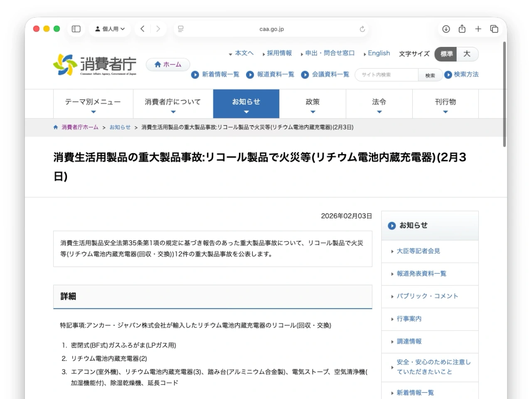Image resolution: width=532 pixels, height=399 pixels.
Task: Expand the 法令 menu chevron
Action: [x=379, y=111]
